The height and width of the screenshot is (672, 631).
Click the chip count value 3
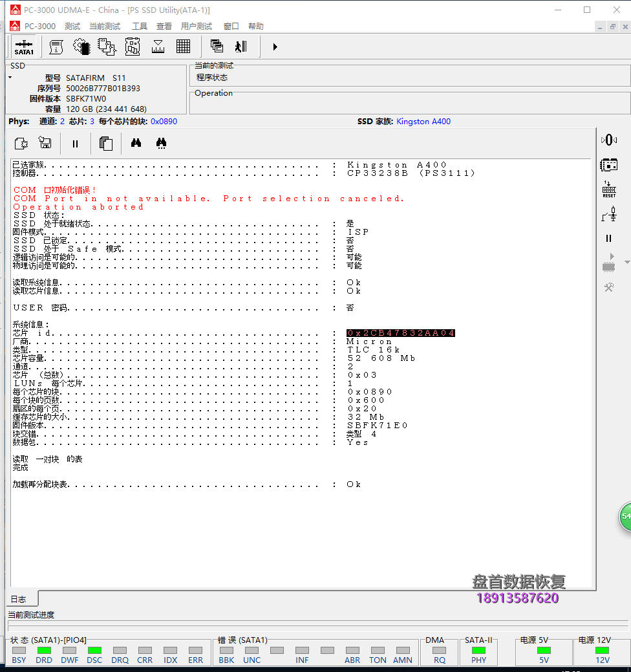92,122
